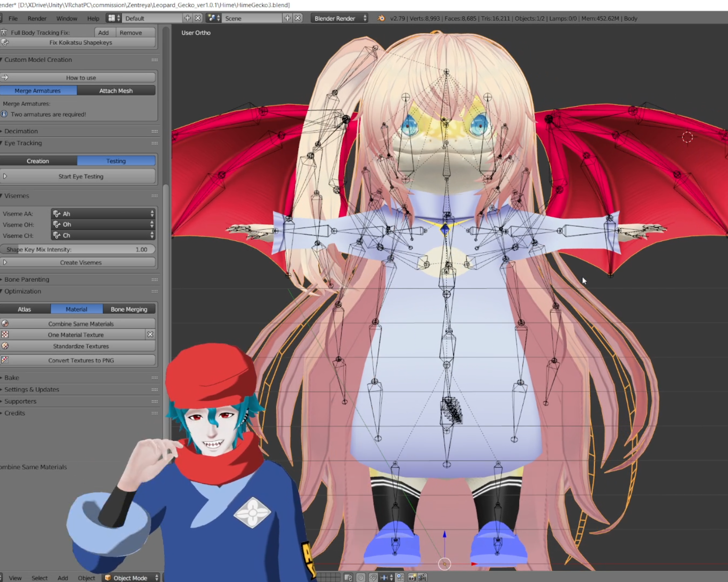The height and width of the screenshot is (582, 728).
Task: Delete the current Scene with X icon
Action: coord(298,18)
